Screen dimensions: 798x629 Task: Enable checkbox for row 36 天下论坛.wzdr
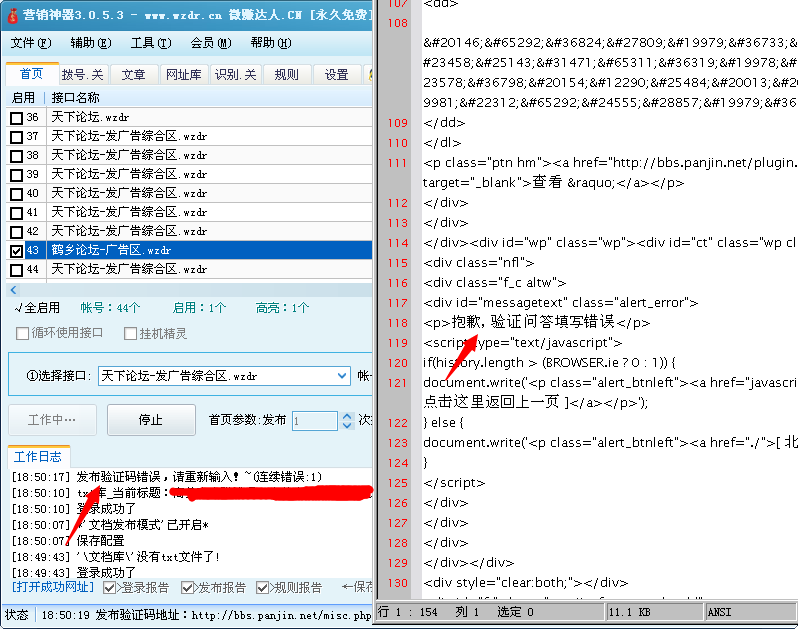click(x=16, y=118)
